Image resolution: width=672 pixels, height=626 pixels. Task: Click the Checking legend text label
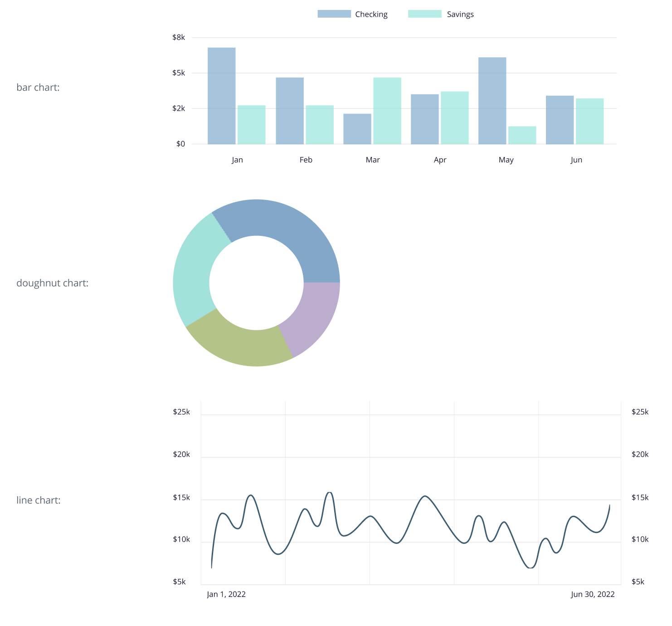tap(371, 15)
